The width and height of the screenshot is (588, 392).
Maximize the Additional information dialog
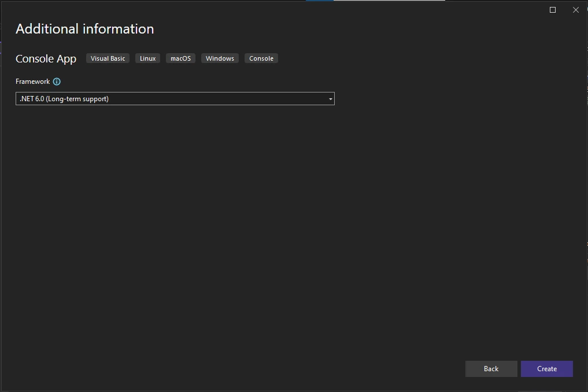click(553, 10)
